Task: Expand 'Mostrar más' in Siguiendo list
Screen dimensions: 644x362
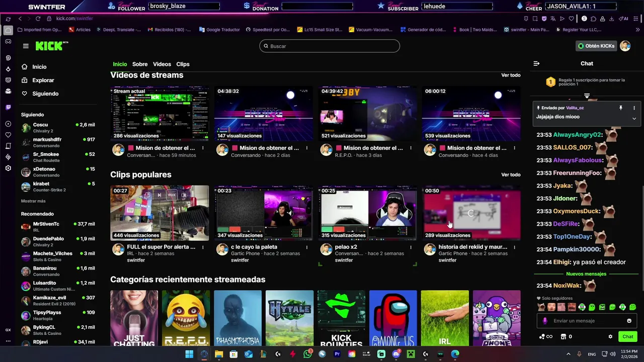Action: (x=33, y=201)
